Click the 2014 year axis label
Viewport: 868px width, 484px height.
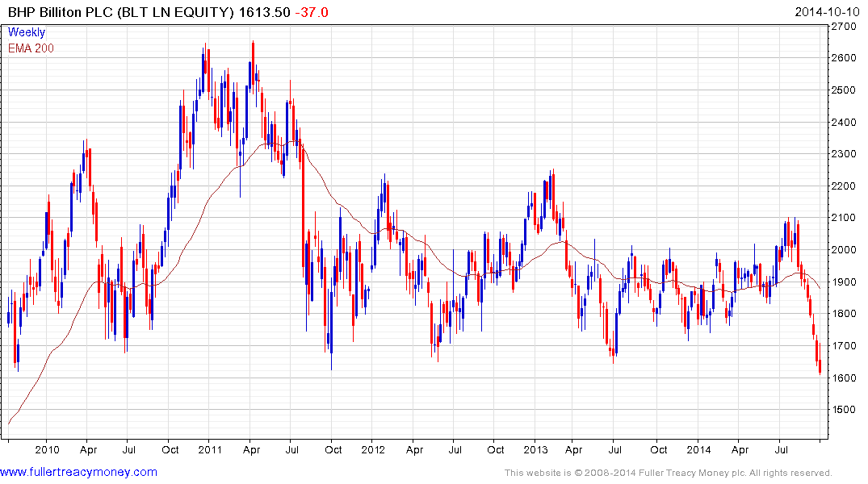698,449
